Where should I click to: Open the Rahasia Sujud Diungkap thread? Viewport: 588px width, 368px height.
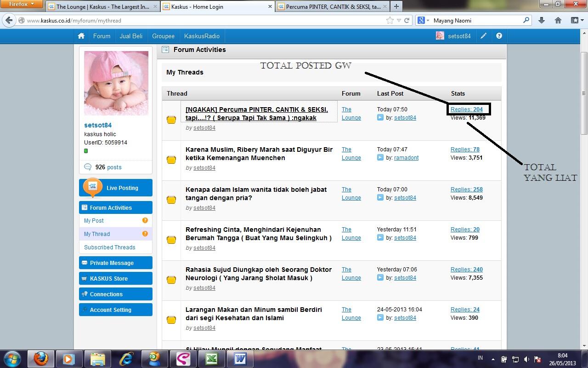click(259, 274)
